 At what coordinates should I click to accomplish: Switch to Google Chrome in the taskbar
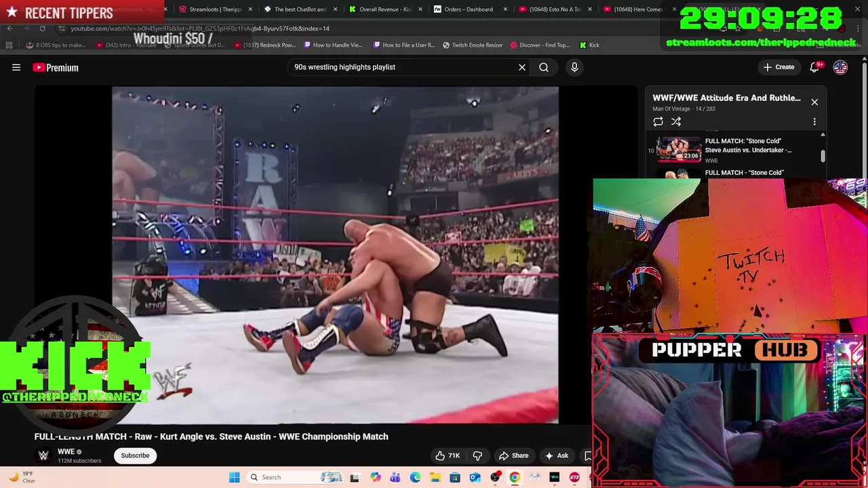tap(515, 477)
